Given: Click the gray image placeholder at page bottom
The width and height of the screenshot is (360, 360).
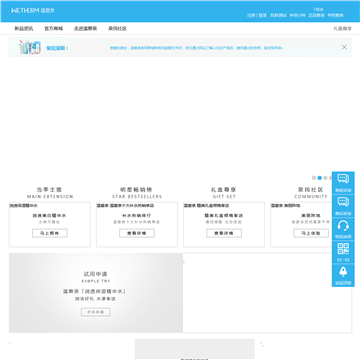Looking at the screenshot, I should pos(195,349).
